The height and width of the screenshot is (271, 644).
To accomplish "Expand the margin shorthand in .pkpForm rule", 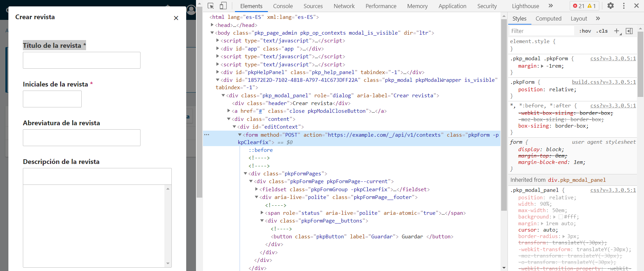I will [542, 66].
